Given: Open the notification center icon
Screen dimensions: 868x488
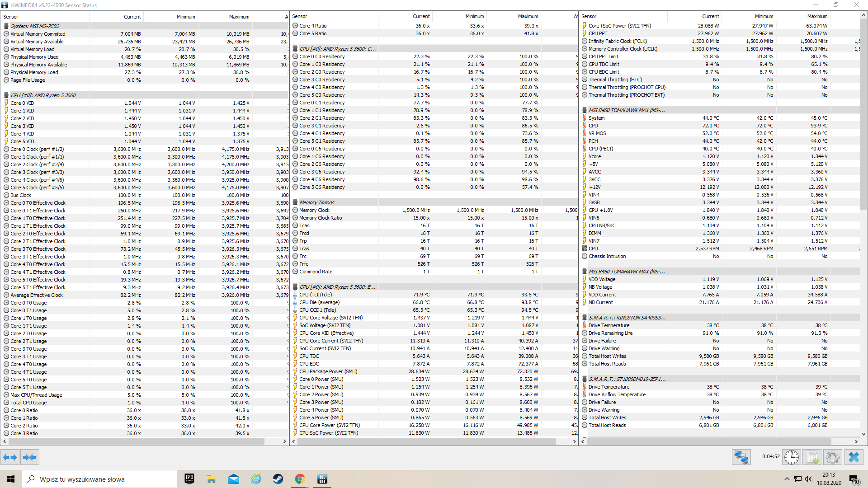Looking at the screenshot, I should 854,479.
